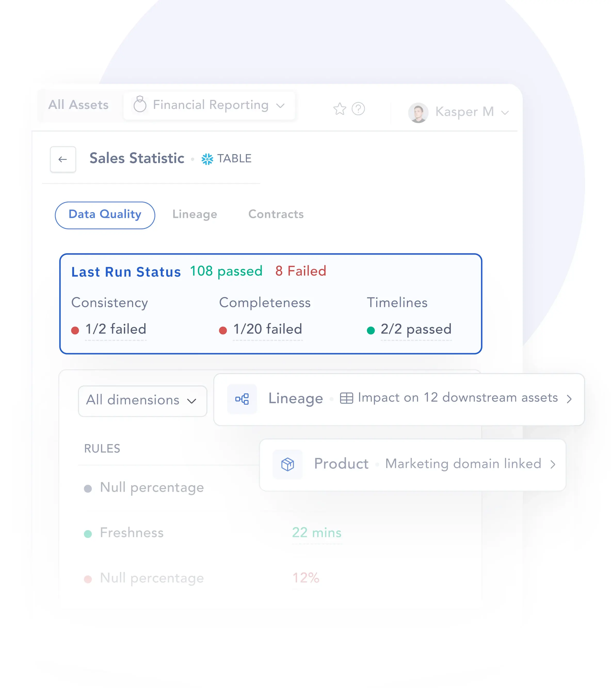Image resolution: width=611 pixels, height=700 pixels.
Task: Open the Contracts tab
Action: 276,214
